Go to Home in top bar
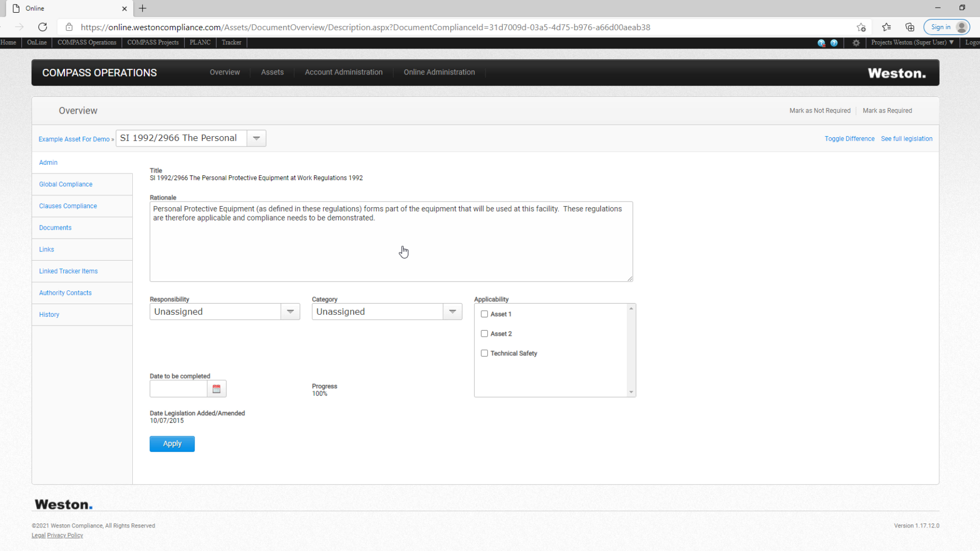 8,42
